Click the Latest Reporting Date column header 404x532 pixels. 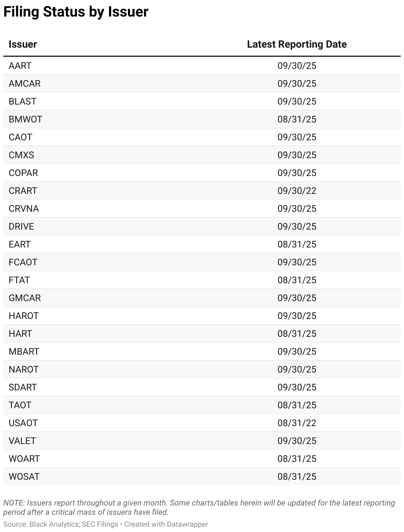[x=297, y=44]
